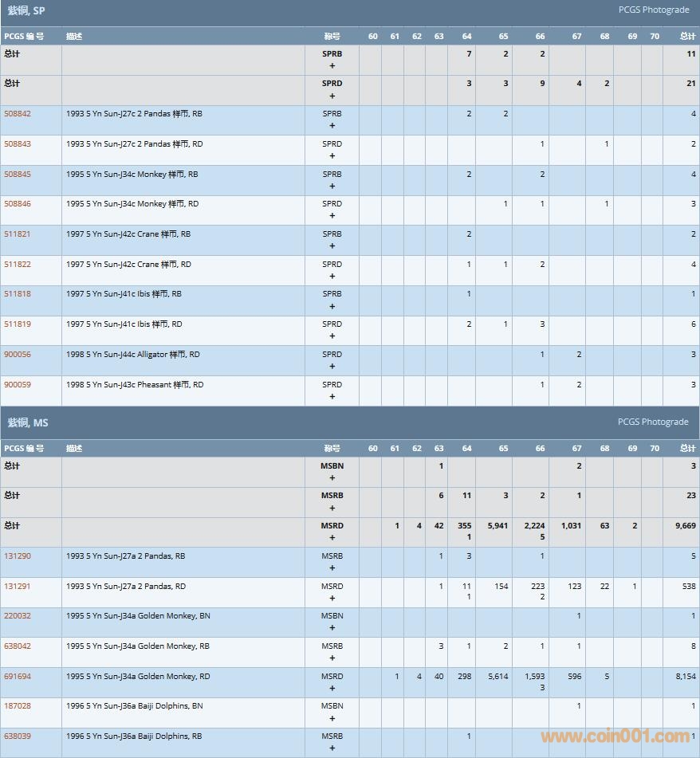This screenshot has width=700, height=758.
Task: Click the 8,154 total cell
Action: tap(685, 677)
